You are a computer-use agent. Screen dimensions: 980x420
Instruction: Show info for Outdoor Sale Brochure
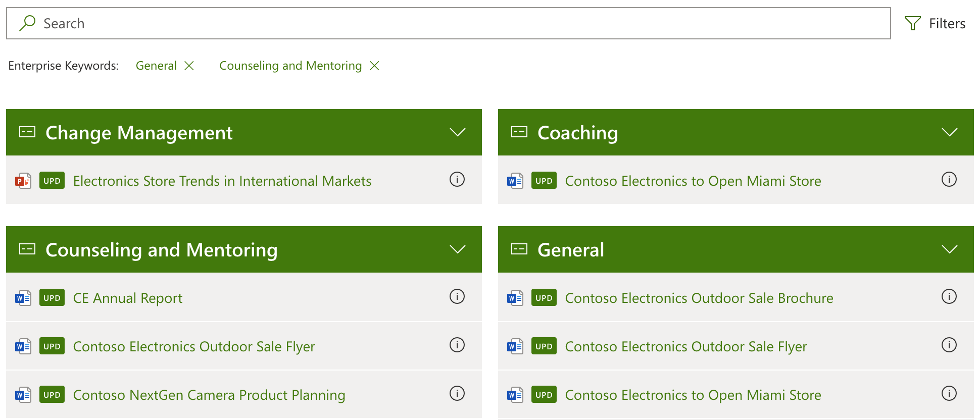point(949,296)
